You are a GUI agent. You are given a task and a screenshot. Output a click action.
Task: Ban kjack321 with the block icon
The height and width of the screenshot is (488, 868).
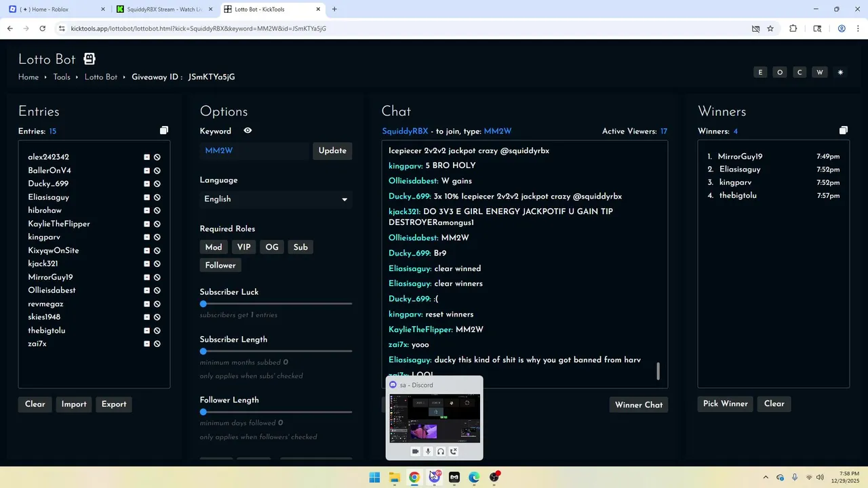click(157, 264)
